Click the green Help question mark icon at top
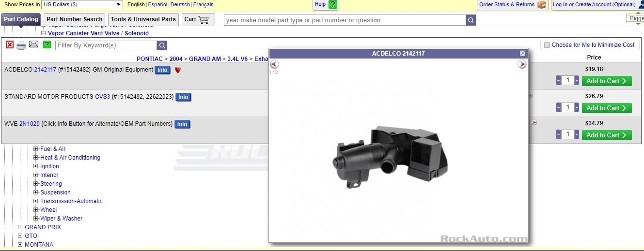Screen dimensions: 644x251 [332, 4]
